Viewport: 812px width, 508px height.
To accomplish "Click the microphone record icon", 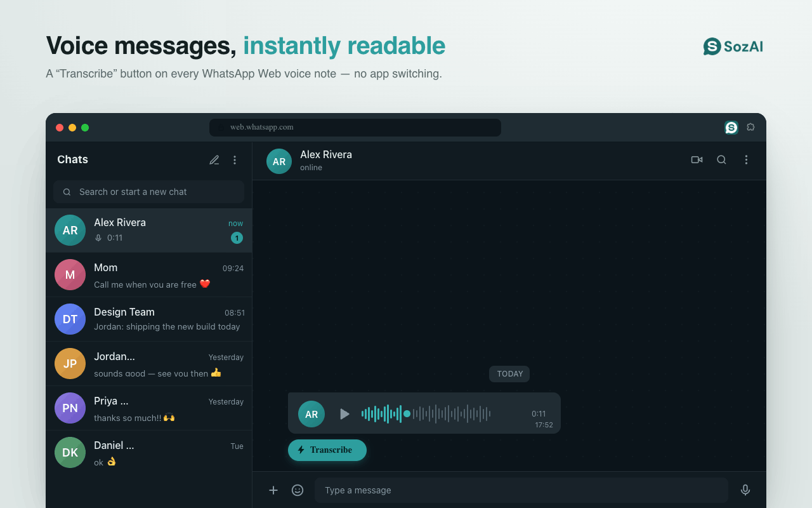I will [x=745, y=490].
